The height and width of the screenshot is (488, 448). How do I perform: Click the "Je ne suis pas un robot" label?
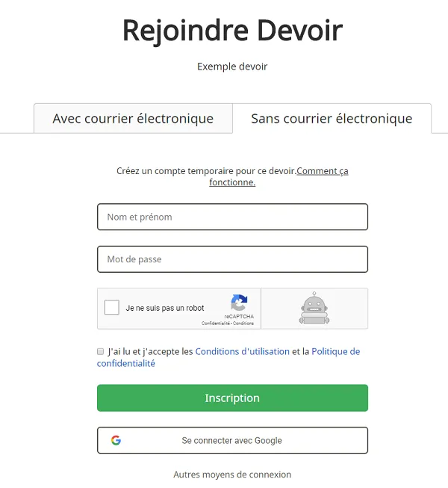pos(165,308)
